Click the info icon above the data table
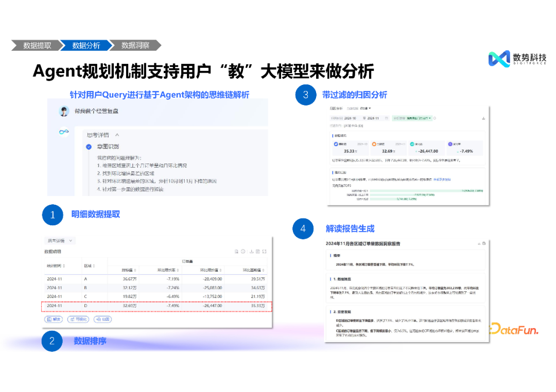This screenshot has width=556, height=392. click(x=242, y=252)
